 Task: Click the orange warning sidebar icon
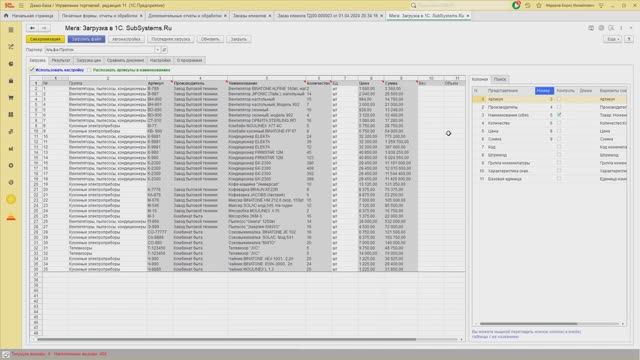(x=11, y=218)
